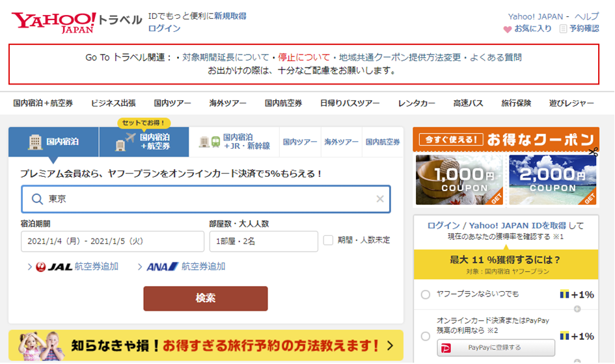Click the Yahoo! JAPAN logo
The width and height of the screenshot is (615, 364).
(53, 22)
